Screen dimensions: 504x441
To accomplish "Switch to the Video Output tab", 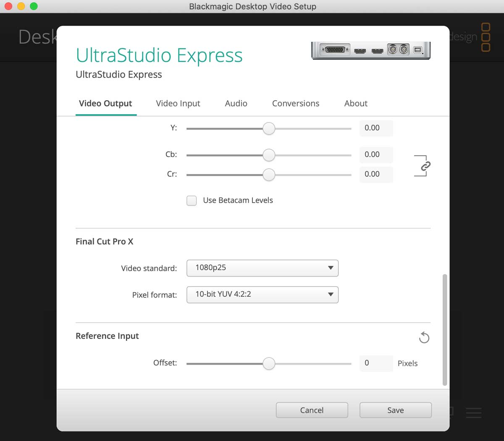I will click(105, 103).
